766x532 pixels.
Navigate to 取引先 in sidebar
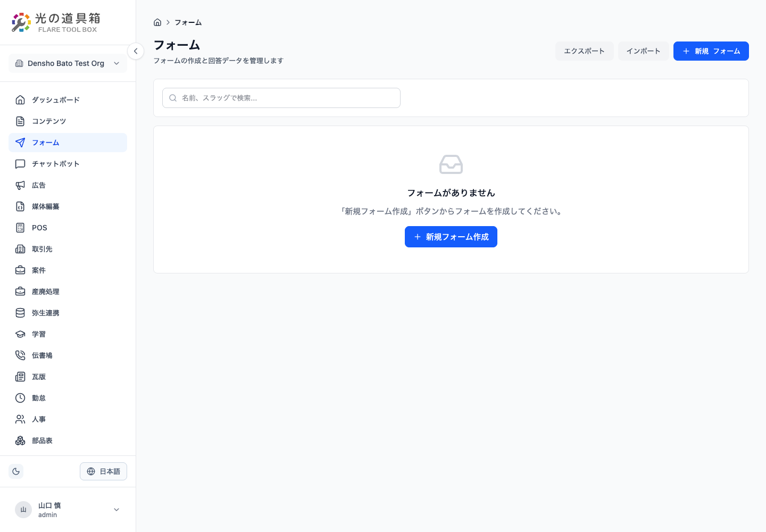tap(68, 249)
